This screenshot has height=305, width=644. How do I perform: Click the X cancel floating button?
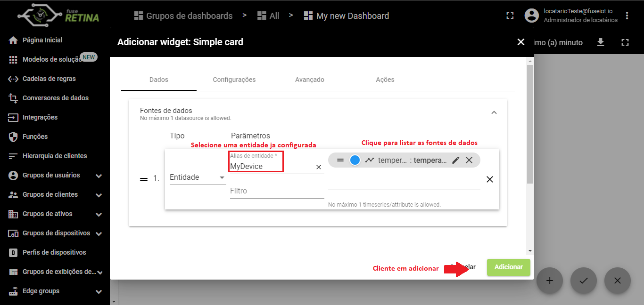click(618, 281)
